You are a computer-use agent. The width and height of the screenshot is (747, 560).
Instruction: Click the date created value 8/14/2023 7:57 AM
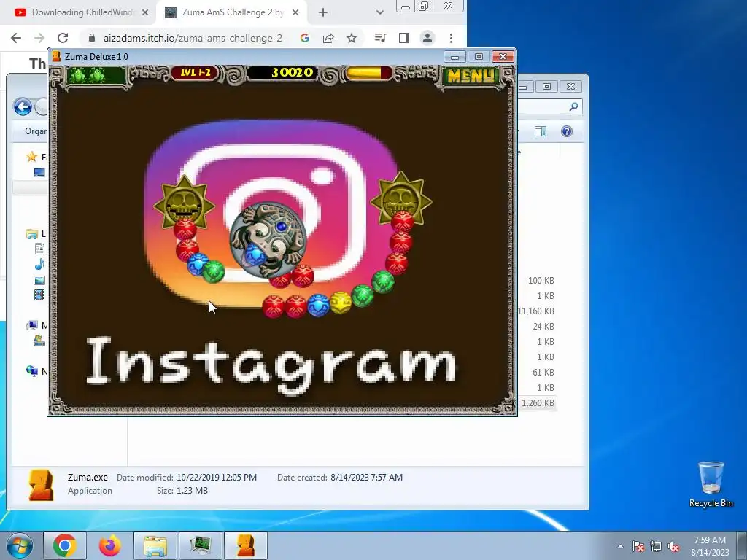pos(366,477)
